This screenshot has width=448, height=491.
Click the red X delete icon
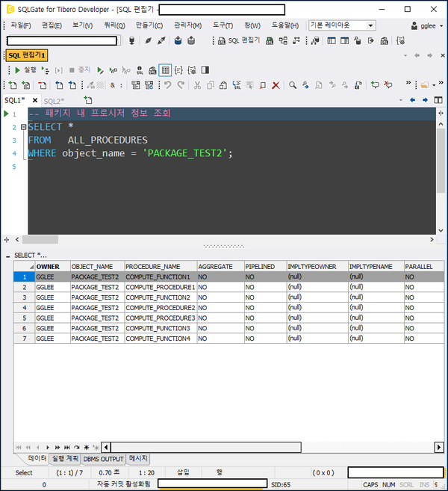pos(276,85)
